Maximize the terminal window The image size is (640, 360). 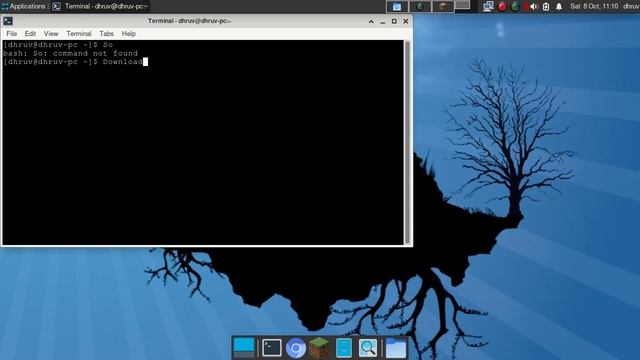(x=394, y=21)
